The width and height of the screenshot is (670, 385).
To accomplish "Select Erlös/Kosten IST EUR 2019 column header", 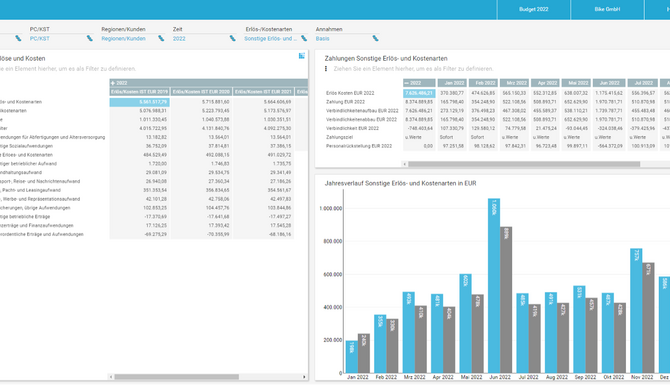I will pyautogui.click(x=140, y=91).
